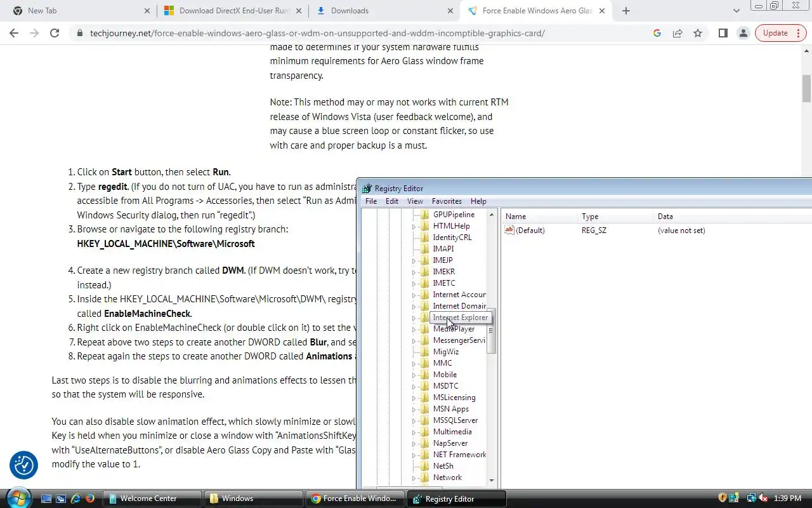Go back in Chrome
Screen dimensions: 812x508
(14, 33)
